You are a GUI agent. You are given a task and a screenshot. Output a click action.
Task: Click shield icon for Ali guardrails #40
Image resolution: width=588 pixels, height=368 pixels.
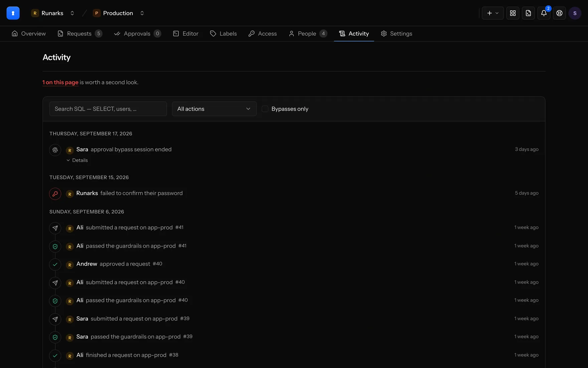point(55,301)
